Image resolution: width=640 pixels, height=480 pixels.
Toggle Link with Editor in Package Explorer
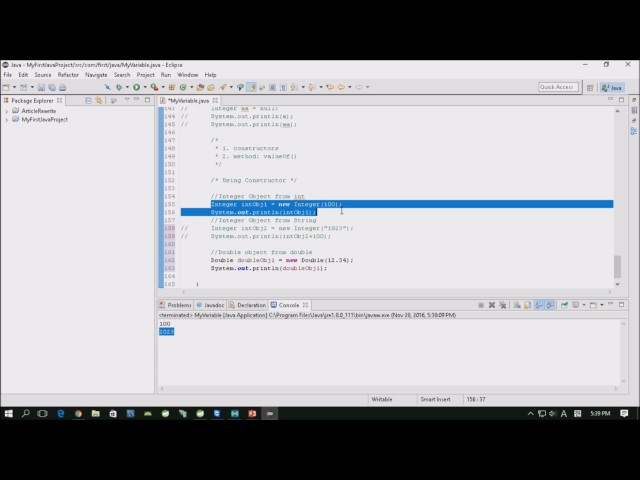99,100
